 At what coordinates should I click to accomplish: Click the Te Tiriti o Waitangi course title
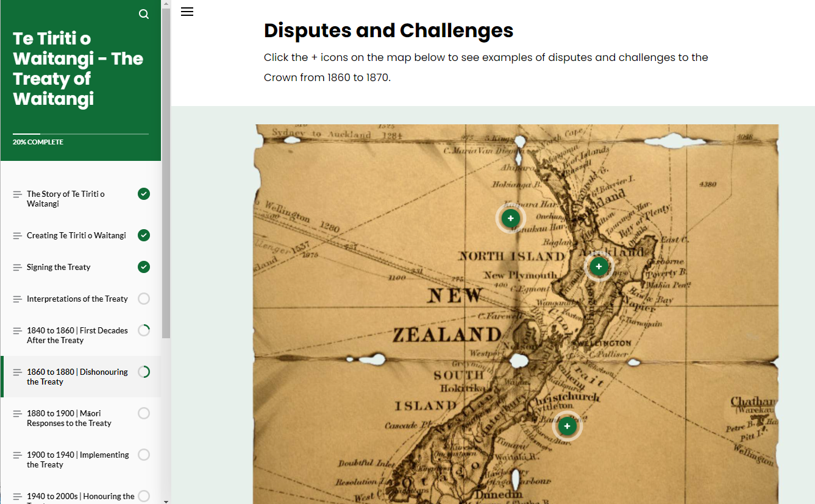pos(78,68)
